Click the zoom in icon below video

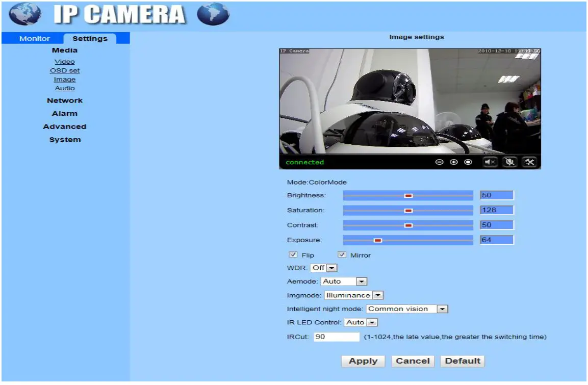[x=453, y=162]
